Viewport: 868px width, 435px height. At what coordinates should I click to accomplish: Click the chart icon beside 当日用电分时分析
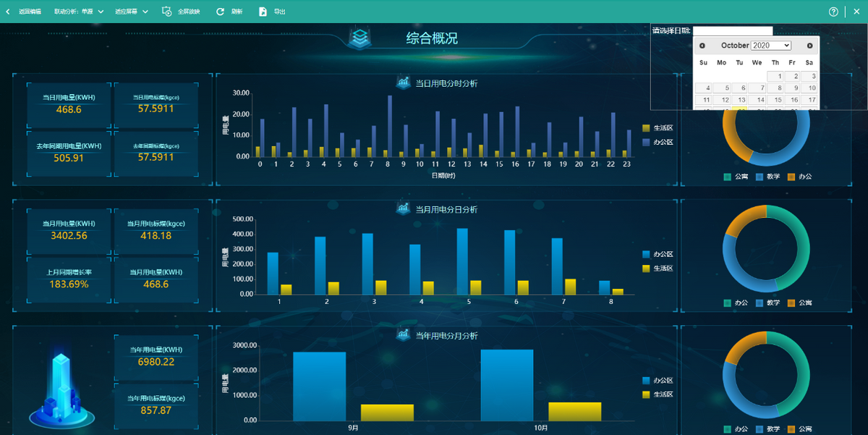tap(402, 83)
